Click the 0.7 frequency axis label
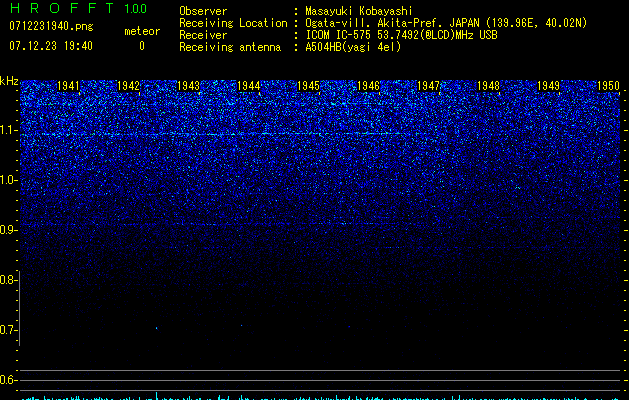The image size is (629, 400). coord(8,330)
